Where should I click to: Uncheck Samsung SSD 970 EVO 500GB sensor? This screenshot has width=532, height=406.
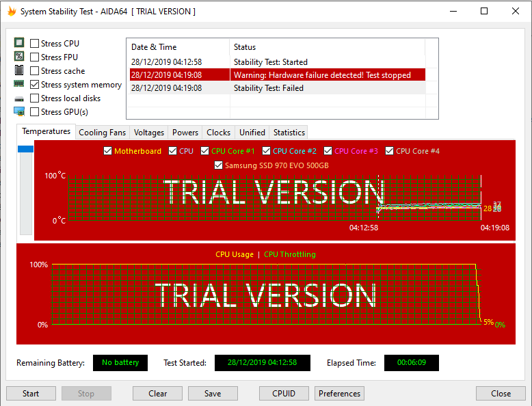coord(219,165)
